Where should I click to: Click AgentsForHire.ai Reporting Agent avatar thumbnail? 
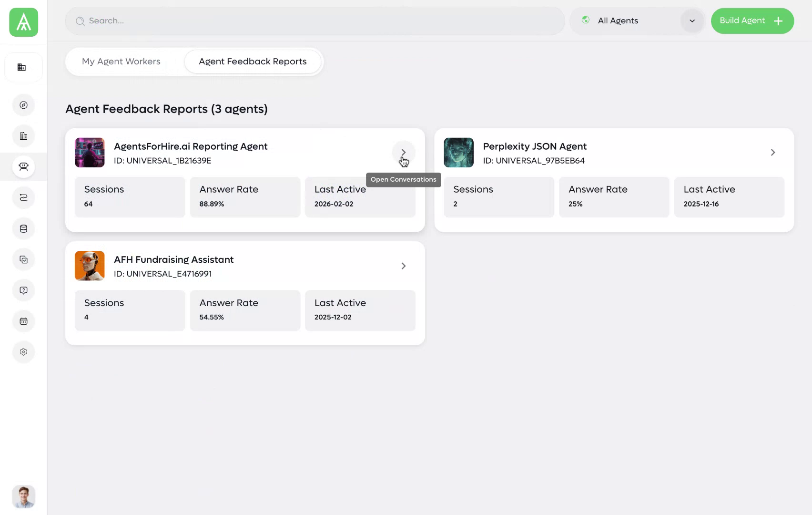[90, 153]
